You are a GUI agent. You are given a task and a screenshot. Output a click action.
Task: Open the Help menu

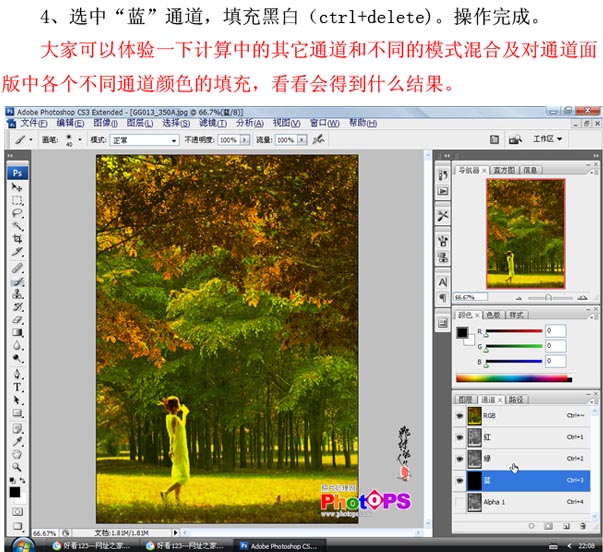coord(363,123)
